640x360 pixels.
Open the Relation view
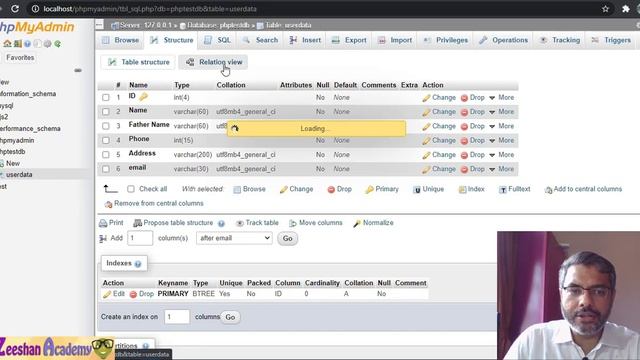tap(213, 62)
